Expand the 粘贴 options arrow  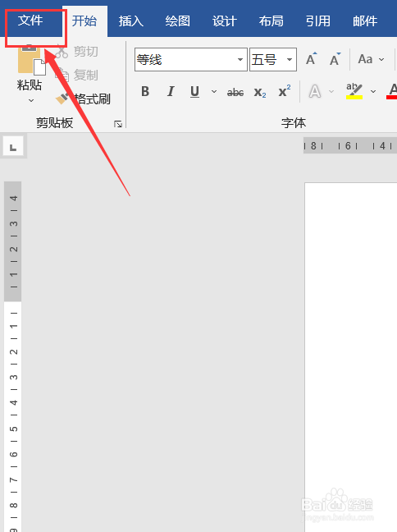(x=31, y=100)
